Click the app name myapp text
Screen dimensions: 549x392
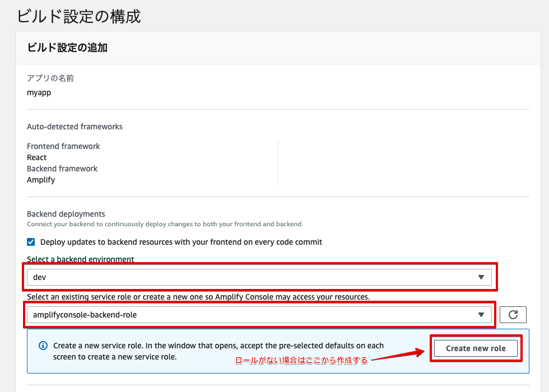click(x=39, y=92)
